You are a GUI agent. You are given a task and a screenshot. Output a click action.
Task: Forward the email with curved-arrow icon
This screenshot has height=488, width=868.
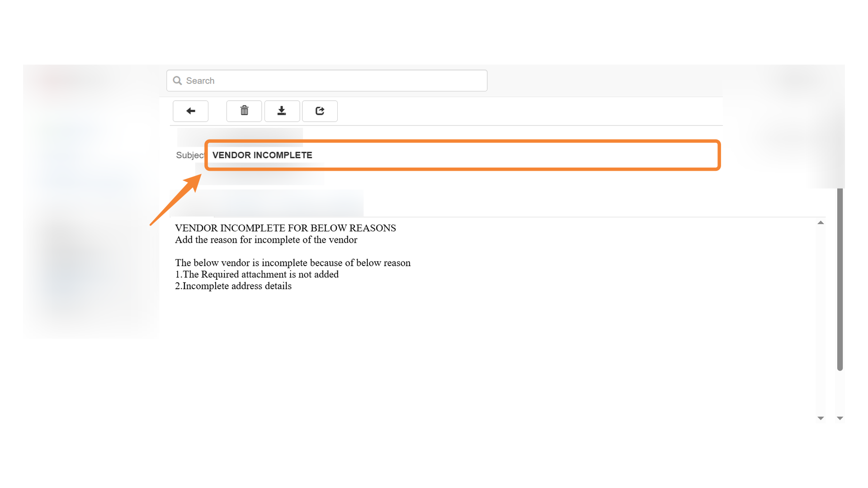320,111
